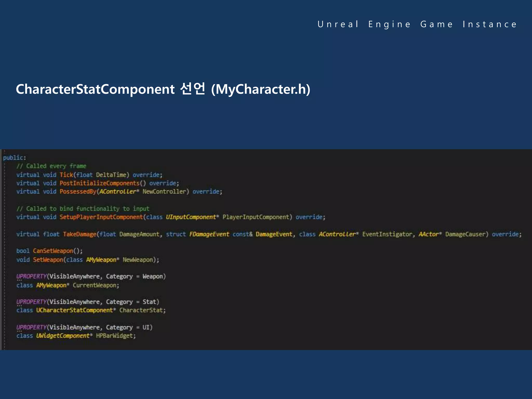532x399 pixels.
Task: Click the 'public:' access specifier line
Action: (15, 158)
